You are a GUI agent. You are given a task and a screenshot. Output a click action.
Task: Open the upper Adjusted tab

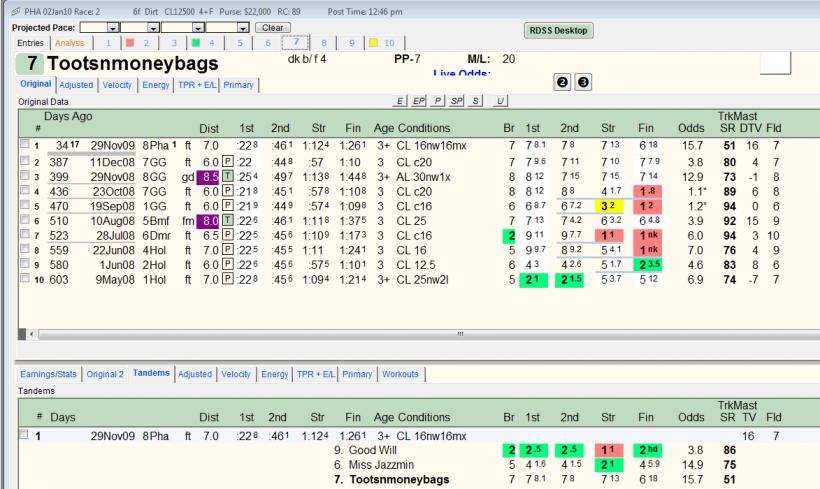click(76, 85)
